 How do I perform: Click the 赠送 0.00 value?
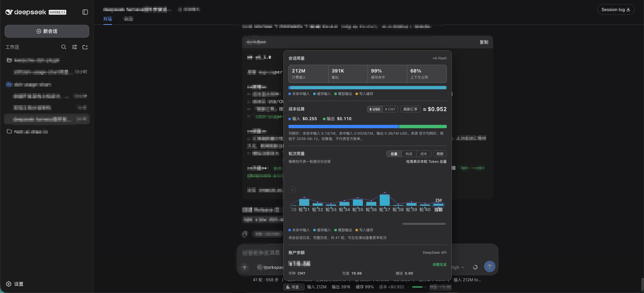404,273
